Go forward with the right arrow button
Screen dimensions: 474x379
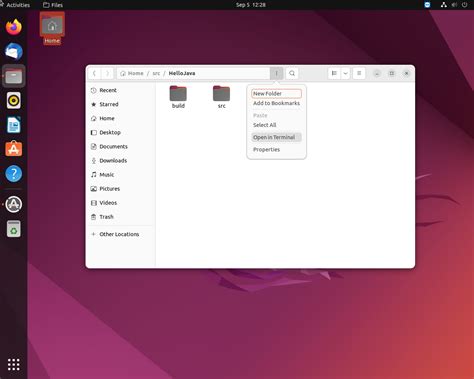(x=107, y=73)
